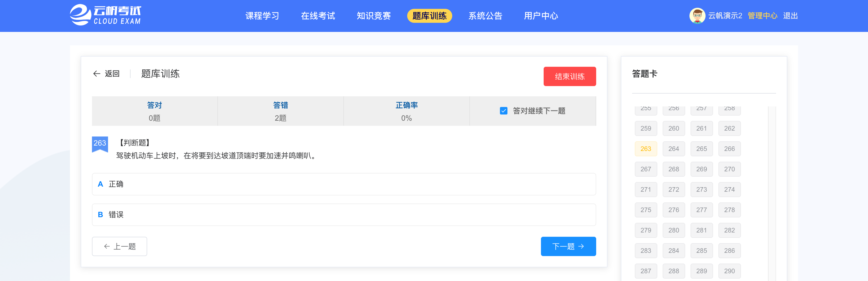This screenshot has width=868, height=281.
Task: Jump to question 265 in answer card
Action: [702, 149]
